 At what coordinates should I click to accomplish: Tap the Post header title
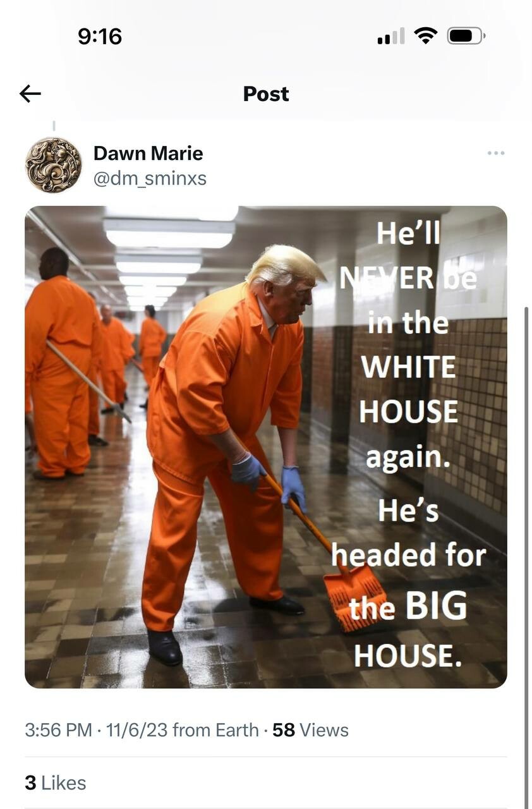266,94
